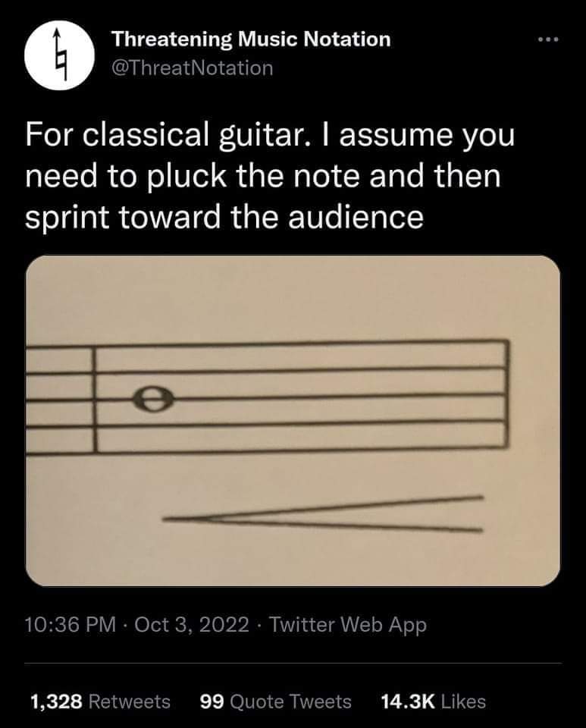Open the @ThreatNotation handle link
The width and height of the screenshot is (586, 728).
coord(192,67)
